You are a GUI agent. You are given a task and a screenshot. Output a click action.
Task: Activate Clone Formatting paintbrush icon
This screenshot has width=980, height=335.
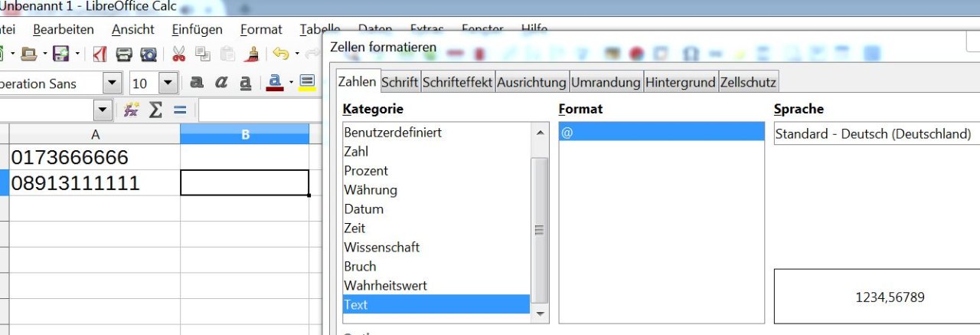(x=252, y=54)
